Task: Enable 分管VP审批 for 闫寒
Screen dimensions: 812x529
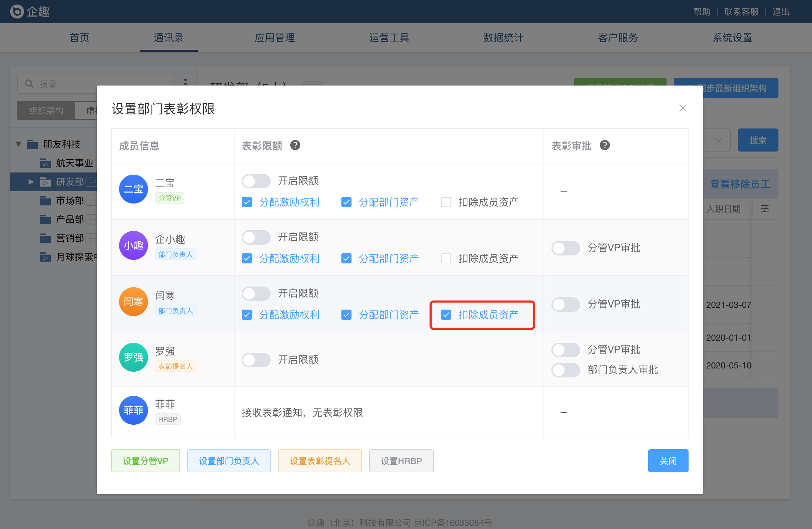Action: click(x=566, y=304)
